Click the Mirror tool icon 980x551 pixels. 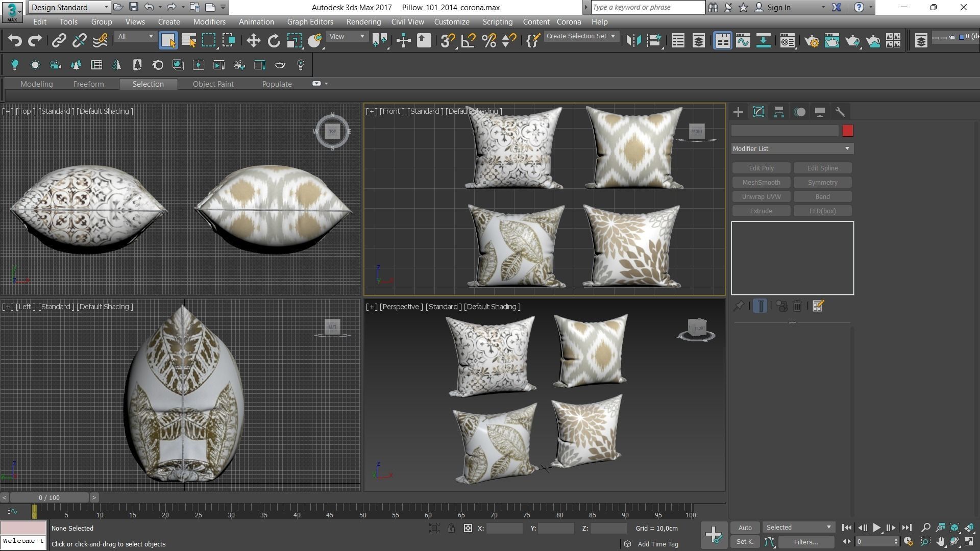633,40
